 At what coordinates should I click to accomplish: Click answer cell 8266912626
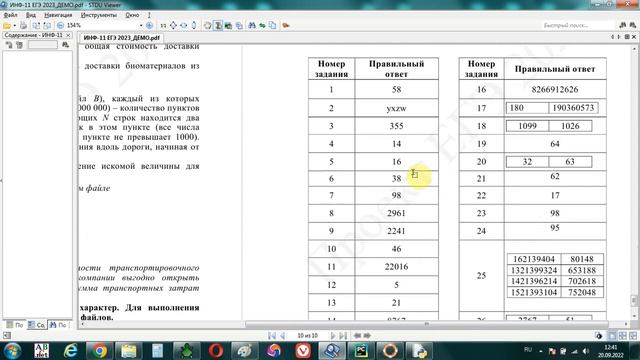(555, 89)
